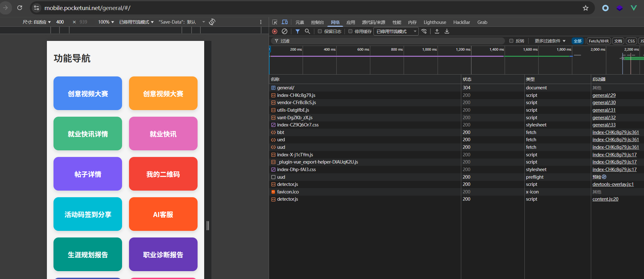Click the rotate screen icon
This screenshot has height=279, width=644.
point(212,22)
